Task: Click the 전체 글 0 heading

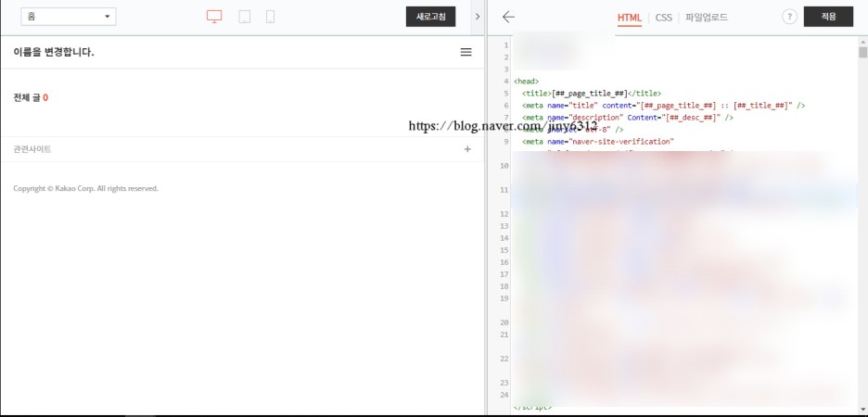Action: (x=31, y=98)
